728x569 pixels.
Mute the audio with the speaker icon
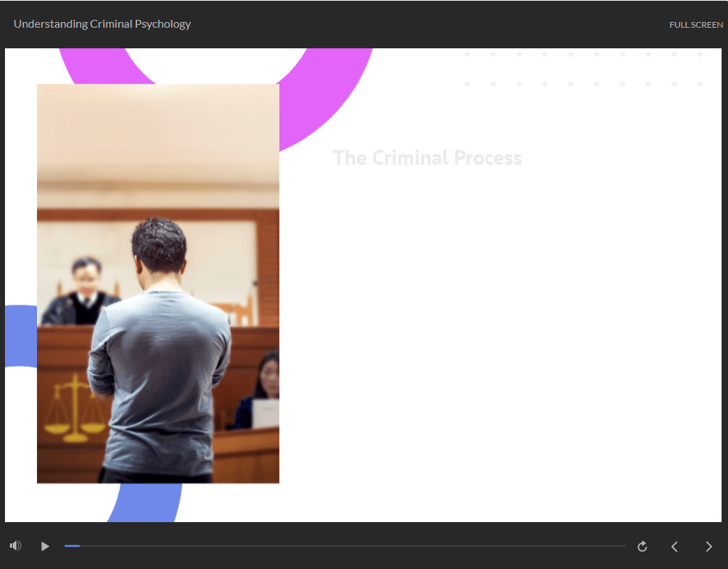click(x=16, y=546)
